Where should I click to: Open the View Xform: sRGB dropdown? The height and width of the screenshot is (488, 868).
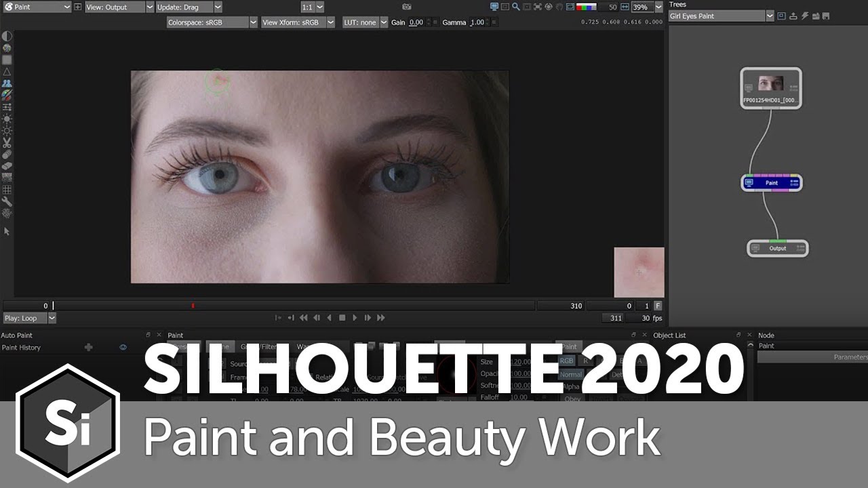pos(298,22)
